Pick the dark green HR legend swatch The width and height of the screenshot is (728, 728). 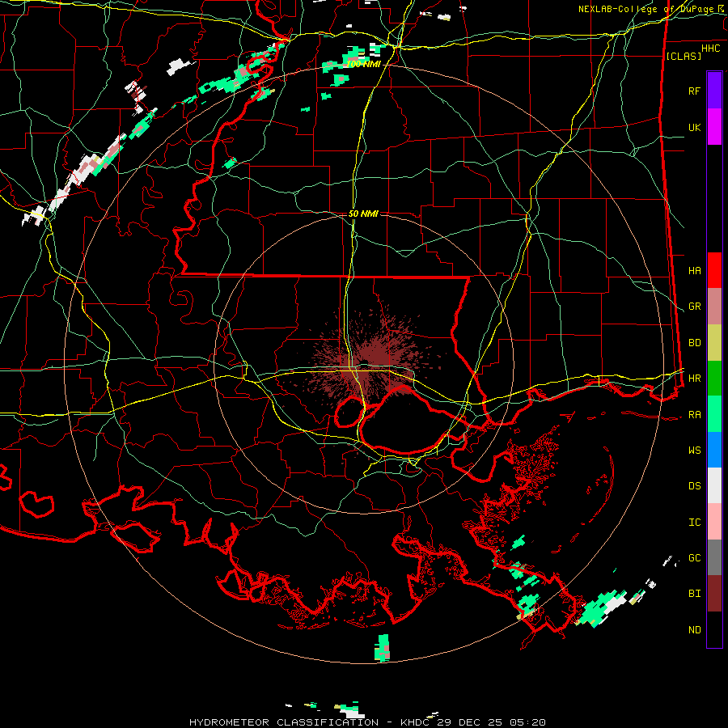tap(714, 379)
